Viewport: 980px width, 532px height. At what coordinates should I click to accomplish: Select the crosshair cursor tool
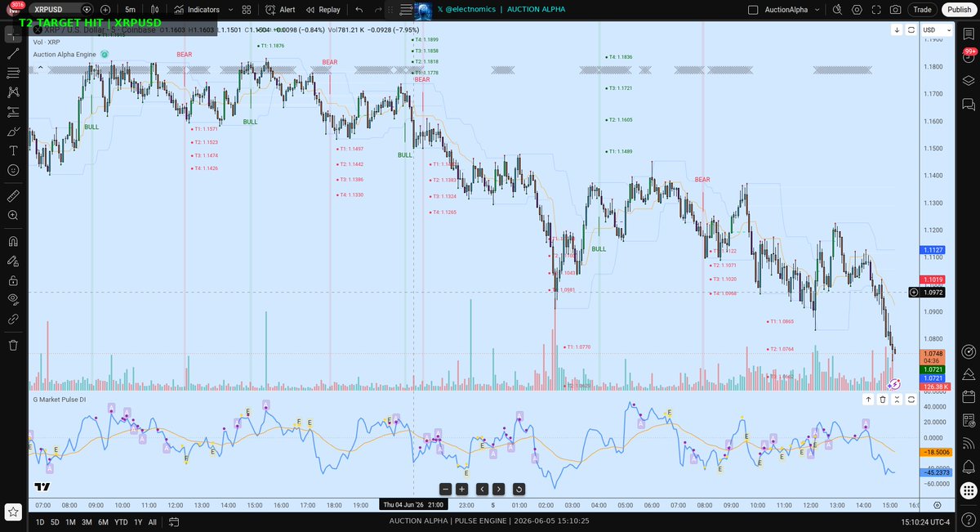click(x=13, y=34)
